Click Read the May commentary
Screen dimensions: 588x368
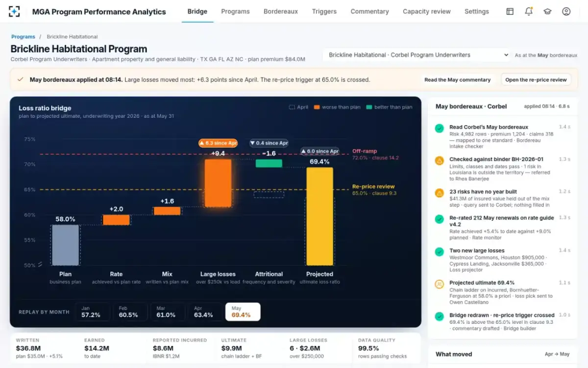coord(458,79)
